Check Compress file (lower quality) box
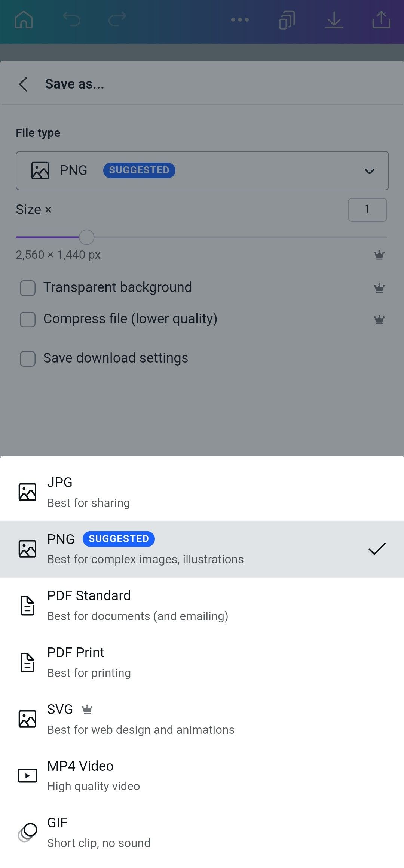 (x=28, y=320)
